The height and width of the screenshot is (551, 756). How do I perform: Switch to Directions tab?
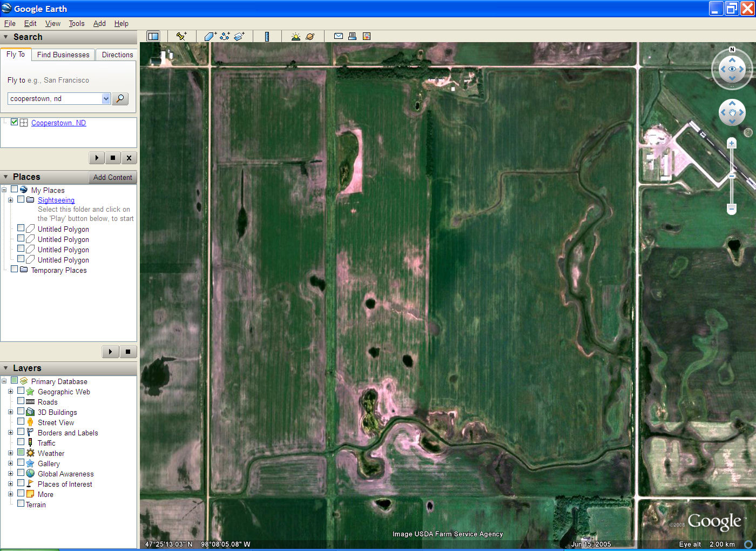(x=117, y=55)
